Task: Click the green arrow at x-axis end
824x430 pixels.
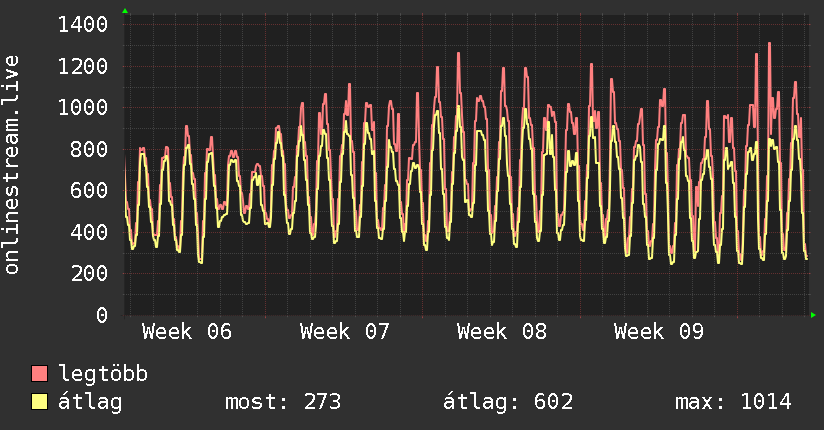Action: click(x=813, y=315)
